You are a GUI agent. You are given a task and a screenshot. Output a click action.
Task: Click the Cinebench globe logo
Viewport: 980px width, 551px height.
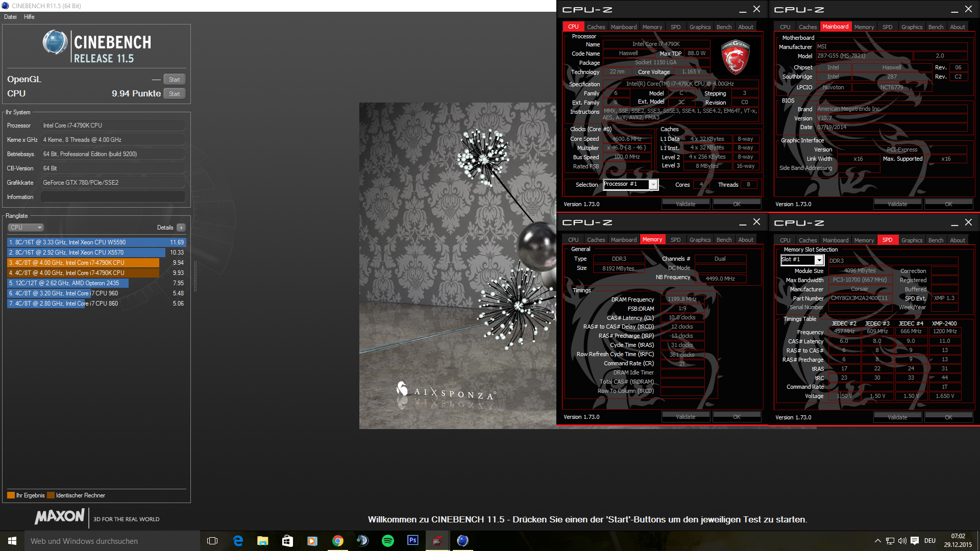(x=55, y=42)
